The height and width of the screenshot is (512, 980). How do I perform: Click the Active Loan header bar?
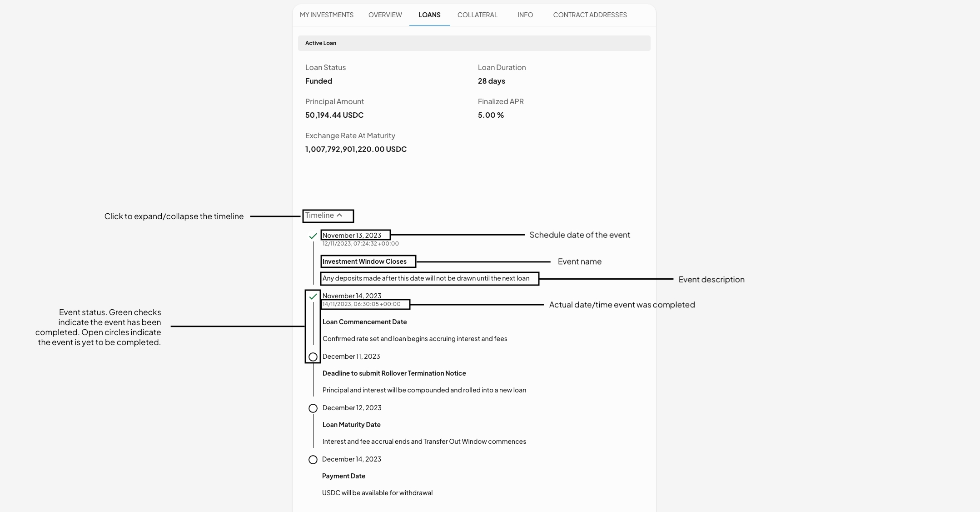474,43
